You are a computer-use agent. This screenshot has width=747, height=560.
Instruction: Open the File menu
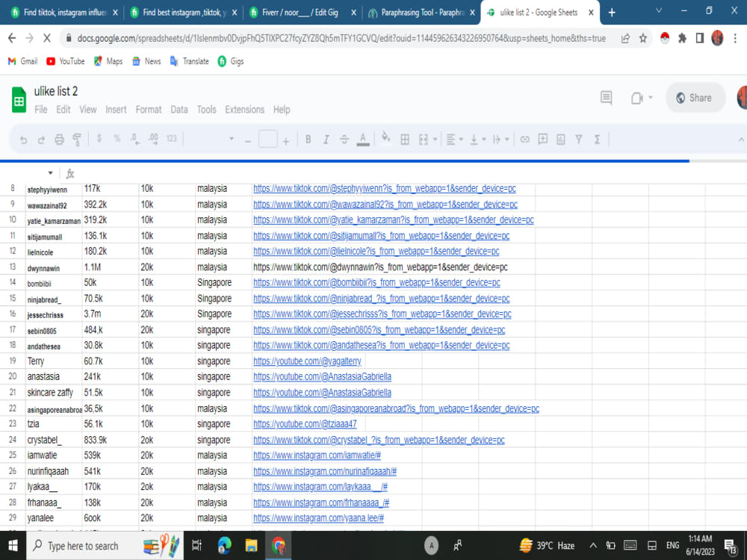click(41, 110)
